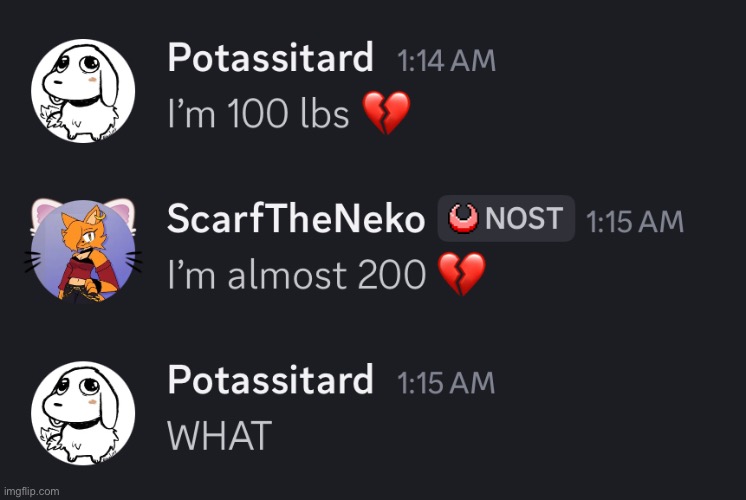Click the broken heart emoji after "100 lbs"
746x500 pixels.
point(385,115)
